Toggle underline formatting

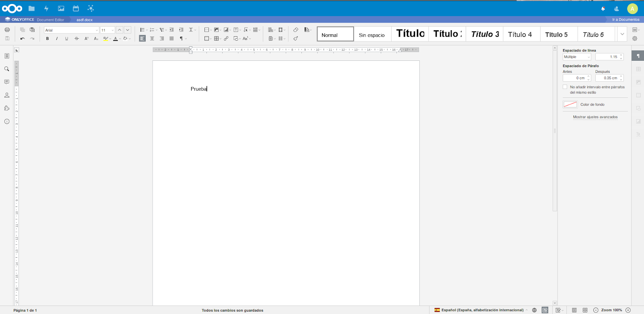click(66, 39)
